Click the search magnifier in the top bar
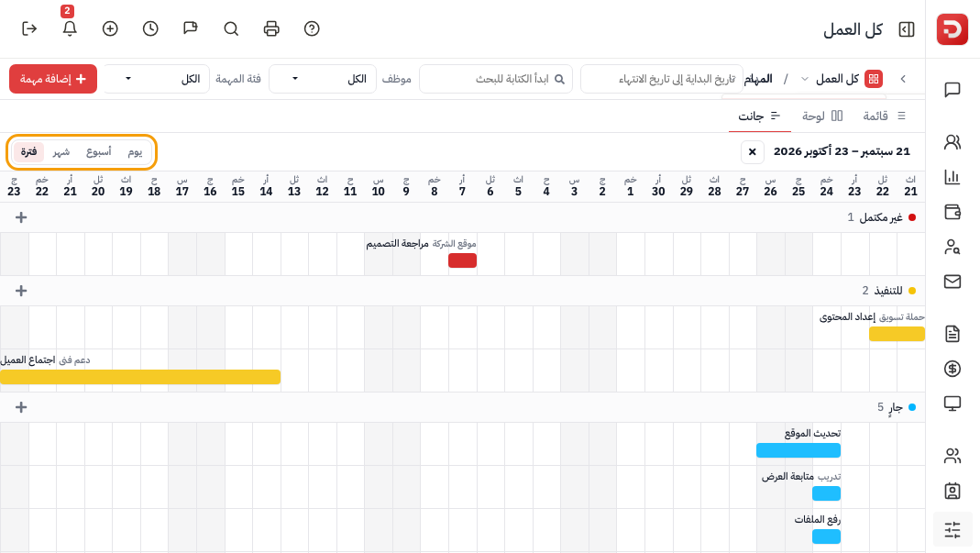 [x=231, y=28]
